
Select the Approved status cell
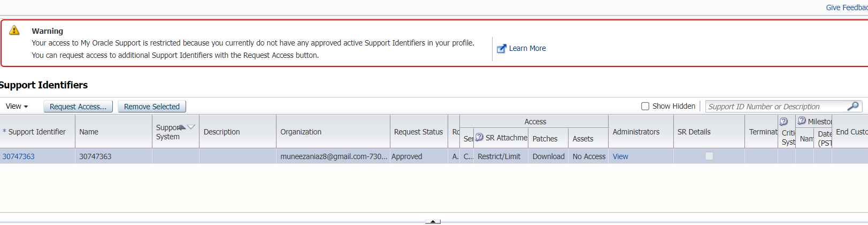coord(419,156)
